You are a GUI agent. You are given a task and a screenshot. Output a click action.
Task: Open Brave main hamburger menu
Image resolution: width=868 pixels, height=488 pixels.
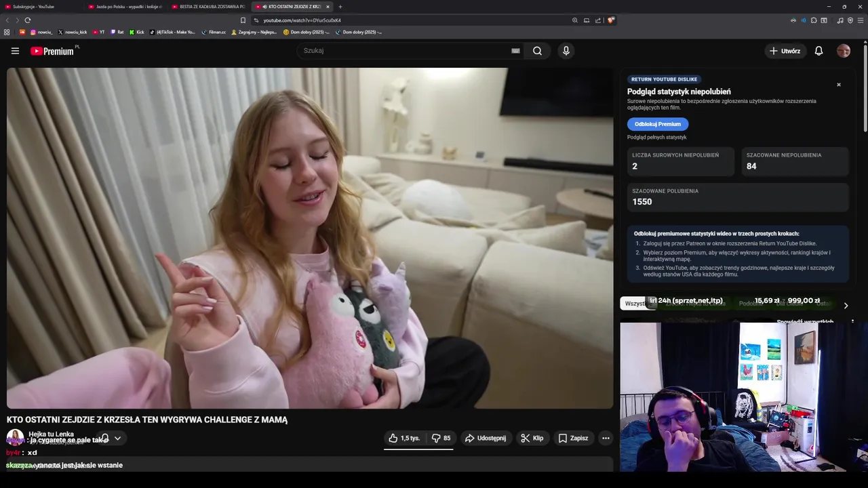[861, 20]
